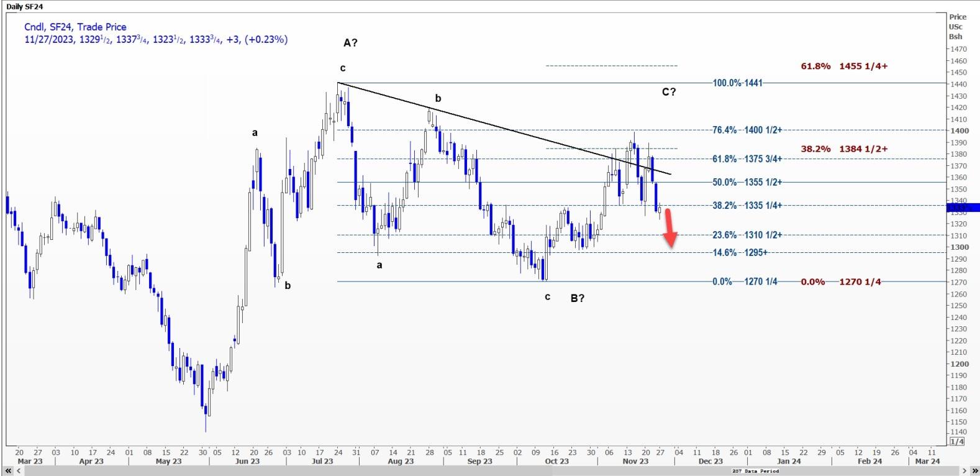Select the C? wave label
This screenshot has width=980, height=476.
click(669, 92)
